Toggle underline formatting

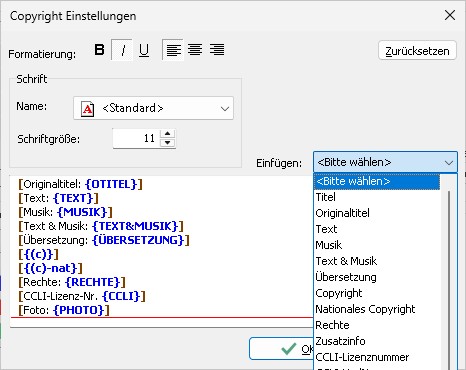pyautogui.click(x=144, y=50)
